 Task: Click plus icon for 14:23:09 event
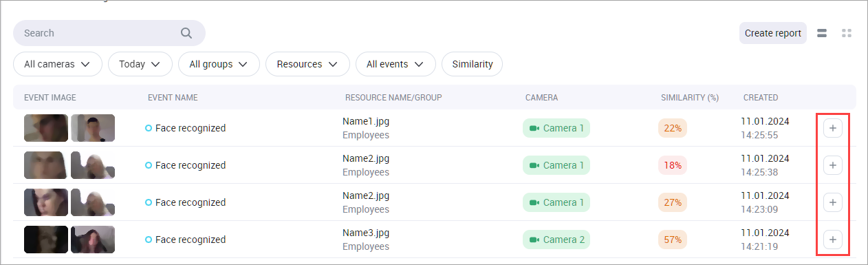[833, 202]
